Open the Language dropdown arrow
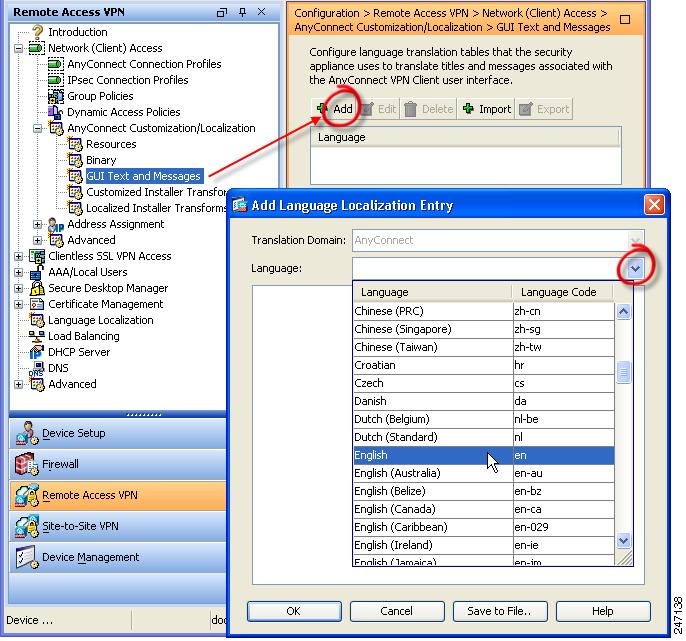The height and width of the screenshot is (641, 686). click(x=635, y=268)
